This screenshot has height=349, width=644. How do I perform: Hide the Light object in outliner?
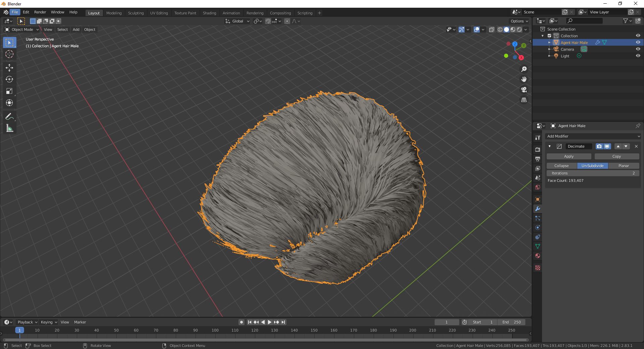(638, 56)
